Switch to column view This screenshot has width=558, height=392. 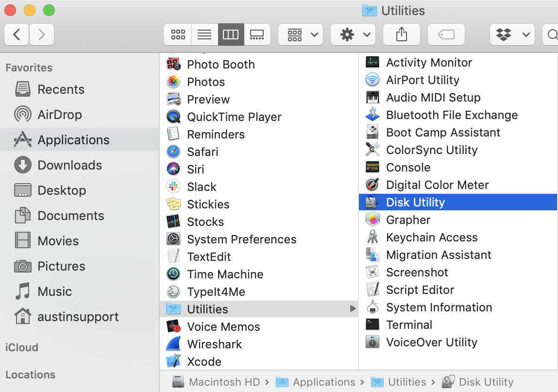click(x=231, y=34)
